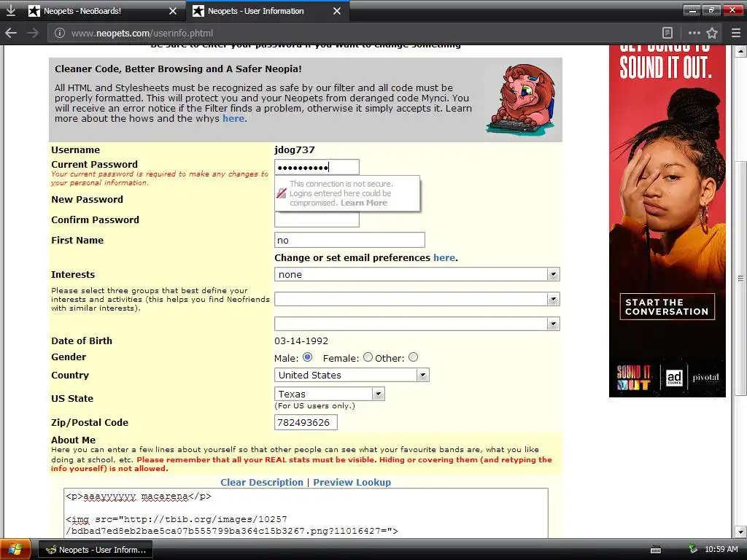Click the insecure connection lock icon
The width and height of the screenshot is (747, 560).
(282, 193)
